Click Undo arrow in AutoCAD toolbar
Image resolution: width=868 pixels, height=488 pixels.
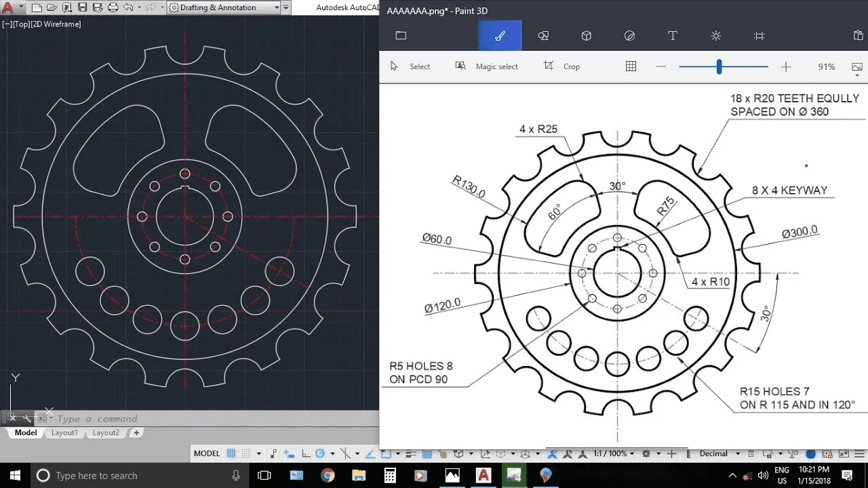tap(130, 8)
